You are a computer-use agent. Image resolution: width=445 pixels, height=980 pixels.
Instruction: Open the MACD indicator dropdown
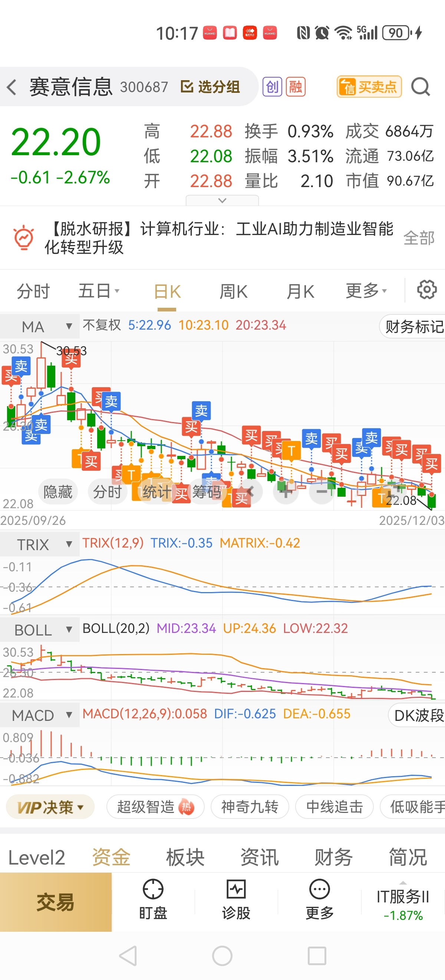coord(40,715)
